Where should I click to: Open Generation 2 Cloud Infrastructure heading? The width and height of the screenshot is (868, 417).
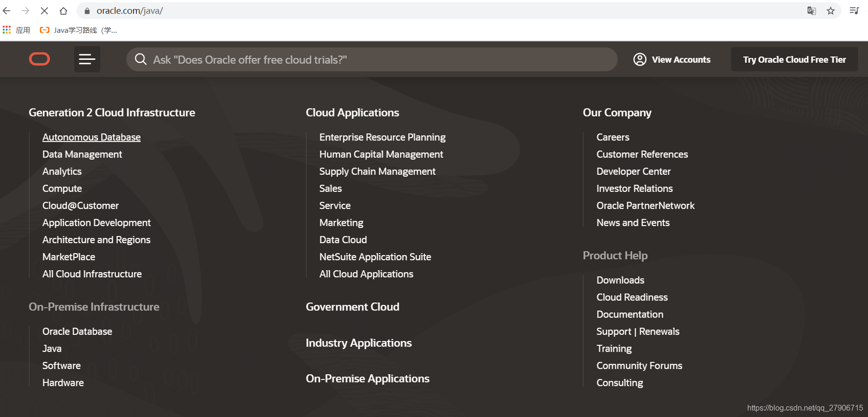coord(112,113)
